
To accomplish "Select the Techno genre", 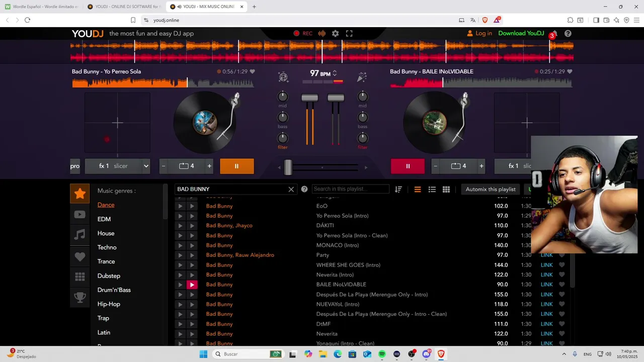I will (107, 247).
